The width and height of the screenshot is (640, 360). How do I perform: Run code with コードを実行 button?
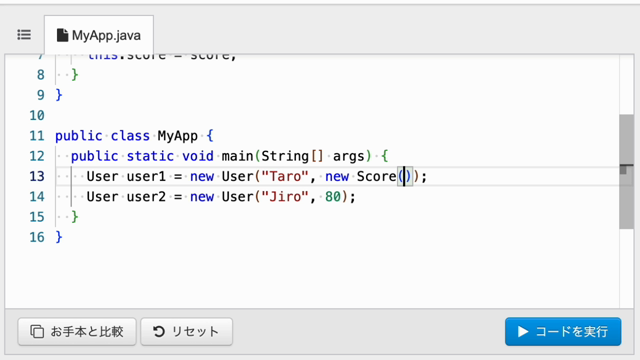point(563,331)
